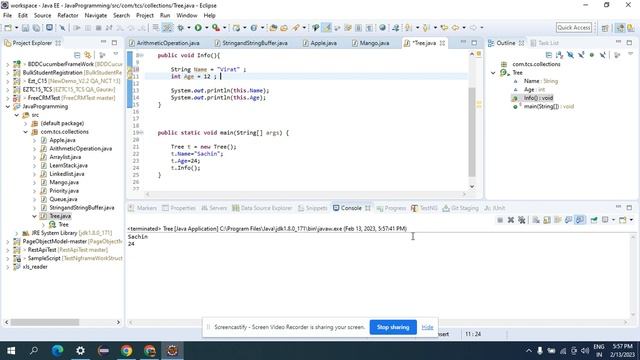Click the Remove Launch X icon in Console
640x360 pixels.
[x=511, y=220]
